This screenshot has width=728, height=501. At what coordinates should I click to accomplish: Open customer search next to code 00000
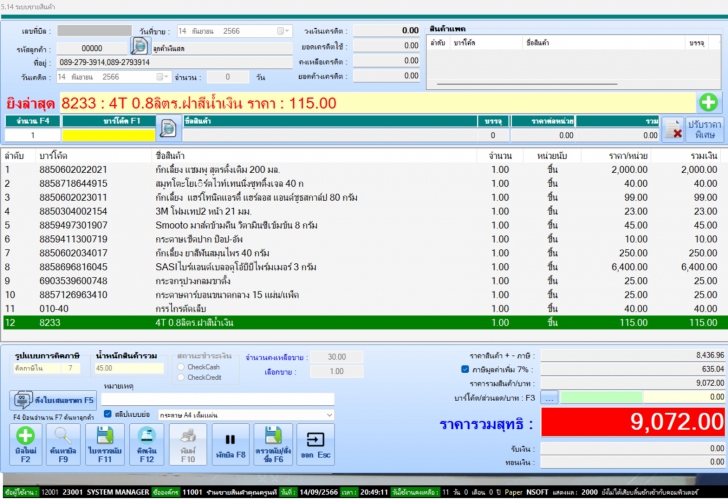(139, 46)
